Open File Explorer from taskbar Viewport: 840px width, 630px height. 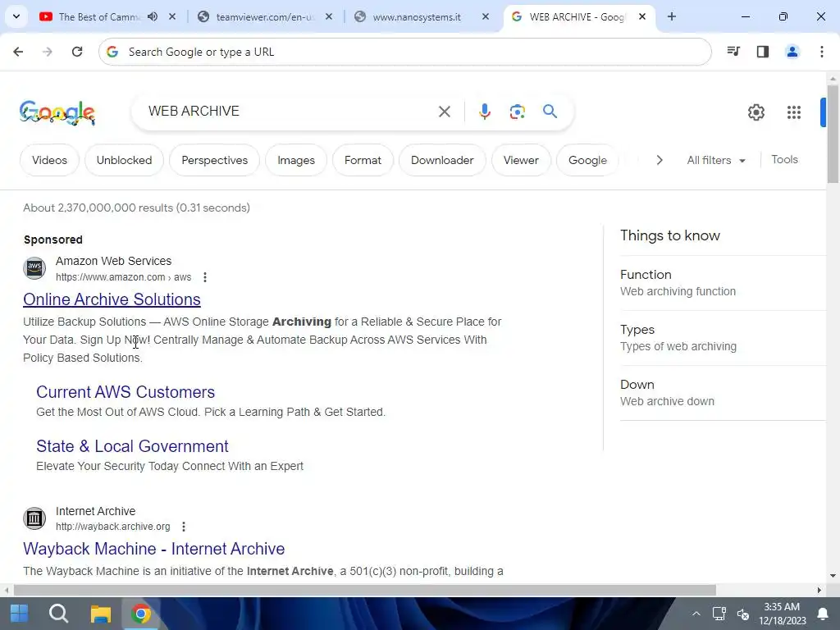tap(100, 614)
